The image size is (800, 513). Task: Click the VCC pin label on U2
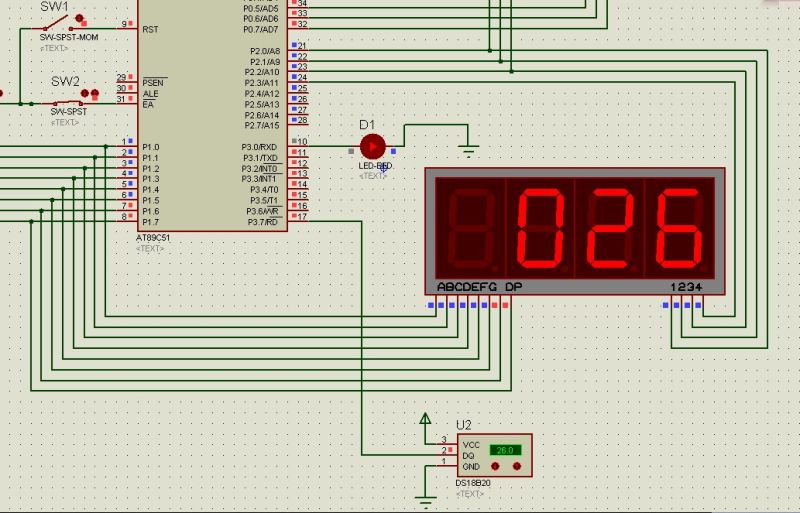point(471,445)
